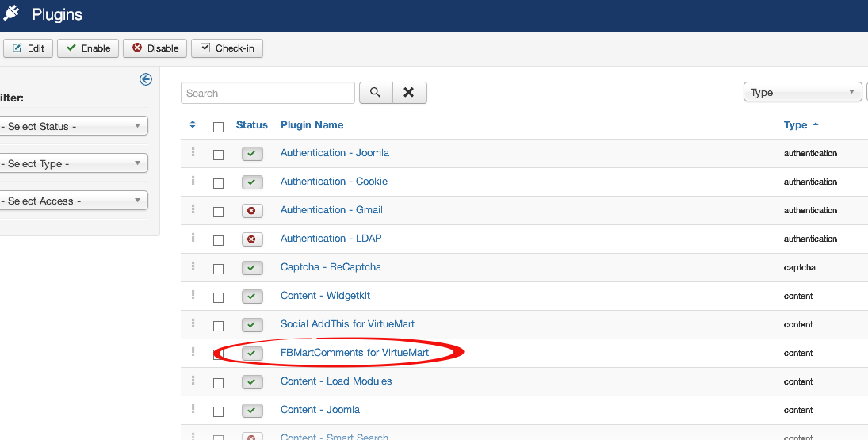Open the Type sort-by dropdown

(x=802, y=93)
